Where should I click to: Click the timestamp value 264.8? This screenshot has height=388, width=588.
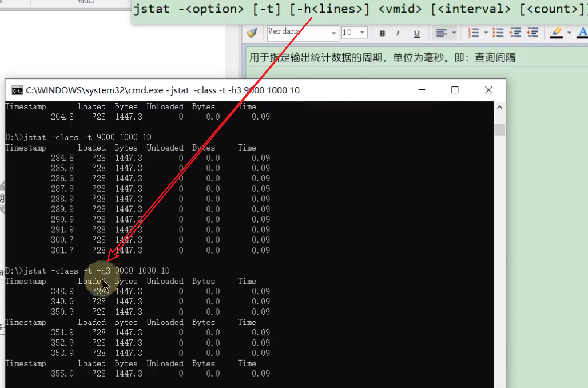pyautogui.click(x=62, y=117)
